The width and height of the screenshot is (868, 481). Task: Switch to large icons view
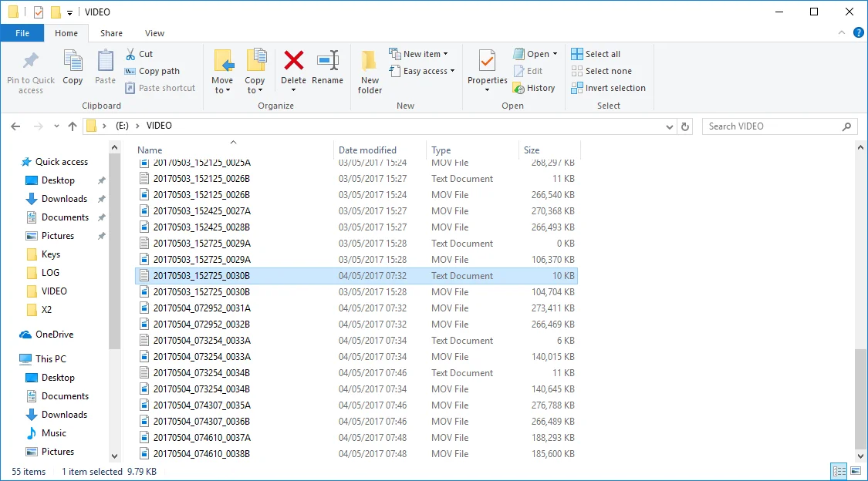856,472
